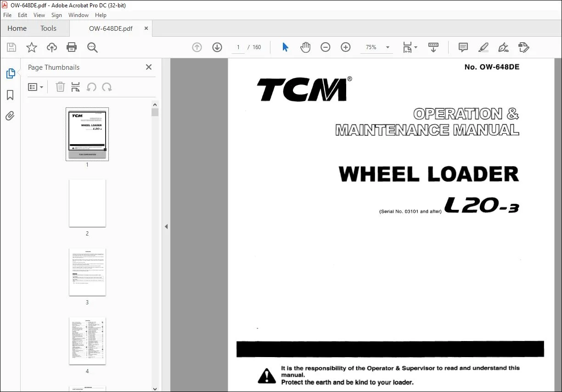The image size is (562, 392).
Task: Close the Page Thumbnails panel
Action: 149,67
